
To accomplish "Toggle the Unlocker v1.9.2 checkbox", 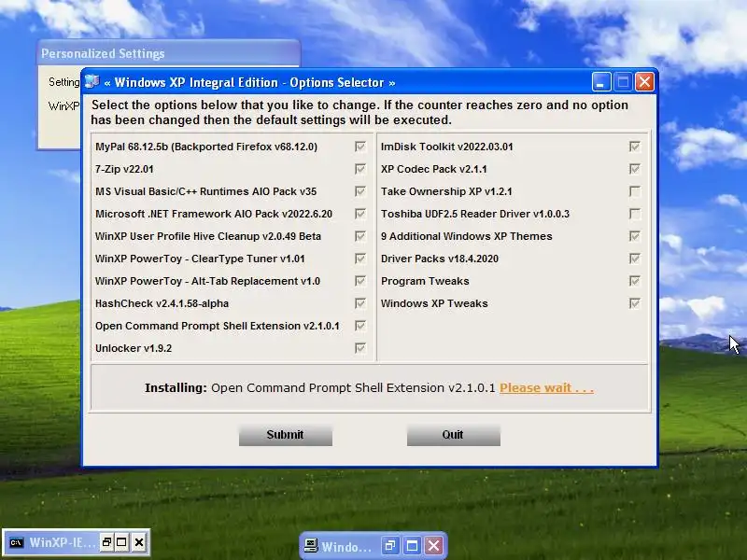I will click(x=360, y=348).
